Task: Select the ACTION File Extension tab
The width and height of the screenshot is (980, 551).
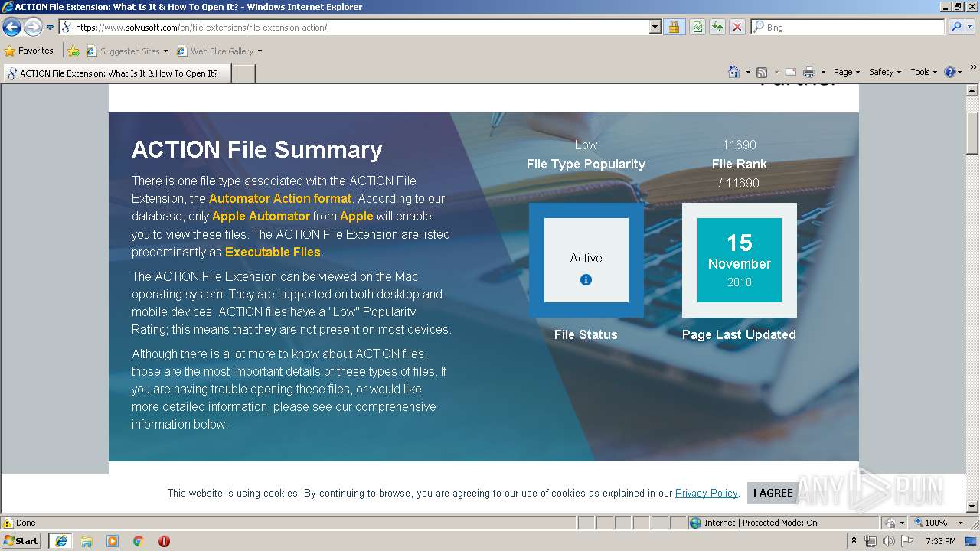Action: [x=117, y=73]
